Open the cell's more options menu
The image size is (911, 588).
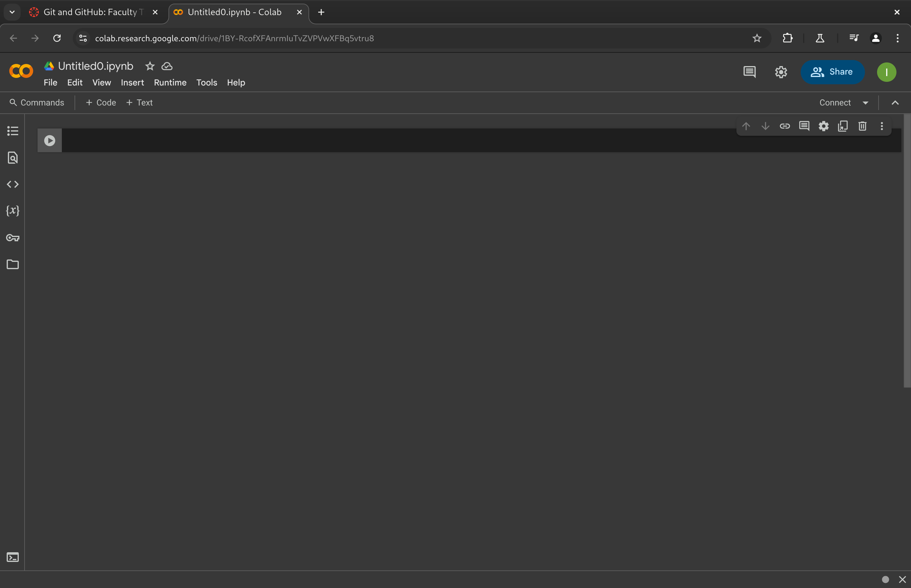[x=882, y=126]
